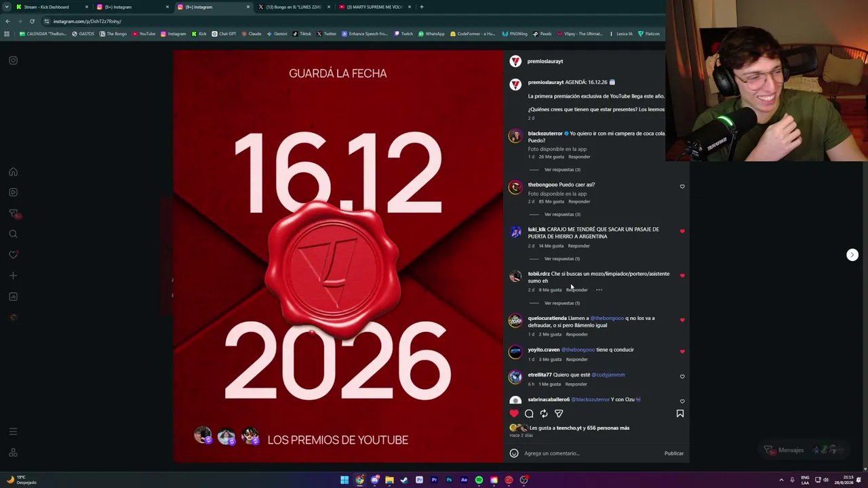This screenshot has height=488, width=868.
Task: Go to next post arrow
Action: coord(852,255)
